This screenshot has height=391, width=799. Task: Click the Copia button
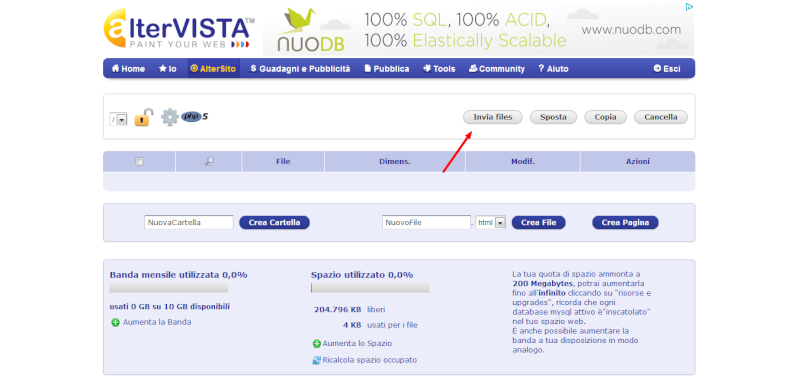tap(605, 117)
